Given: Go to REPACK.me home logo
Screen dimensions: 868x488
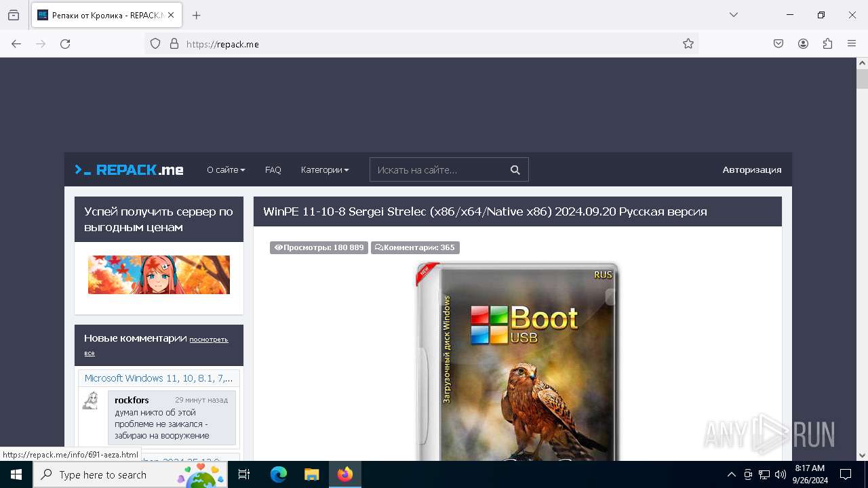Looking at the screenshot, I should point(129,169).
